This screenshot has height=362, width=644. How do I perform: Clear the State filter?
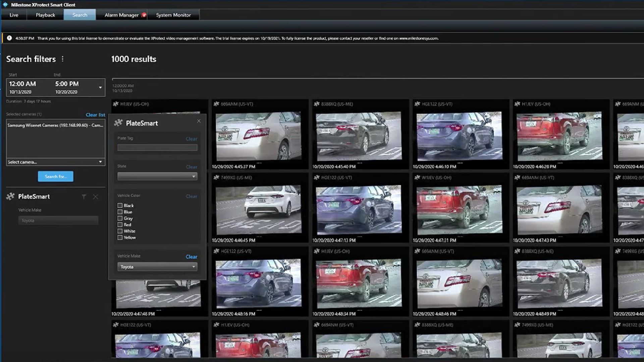point(192,167)
